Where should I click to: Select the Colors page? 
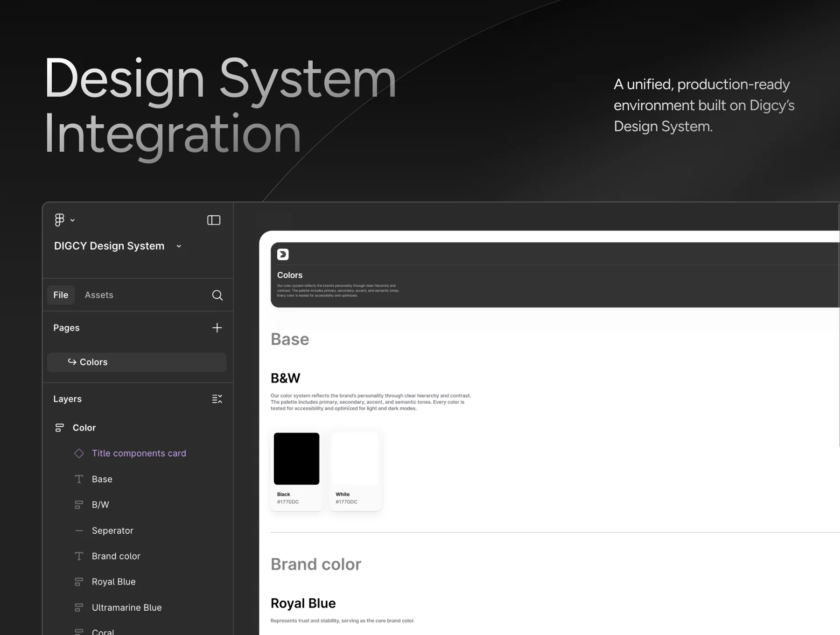pyautogui.click(x=137, y=362)
